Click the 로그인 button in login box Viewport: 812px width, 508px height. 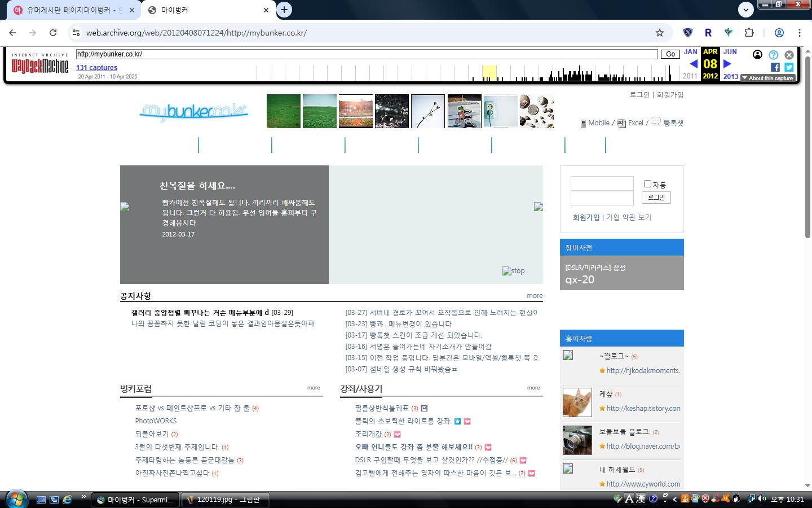pos(656,198)
